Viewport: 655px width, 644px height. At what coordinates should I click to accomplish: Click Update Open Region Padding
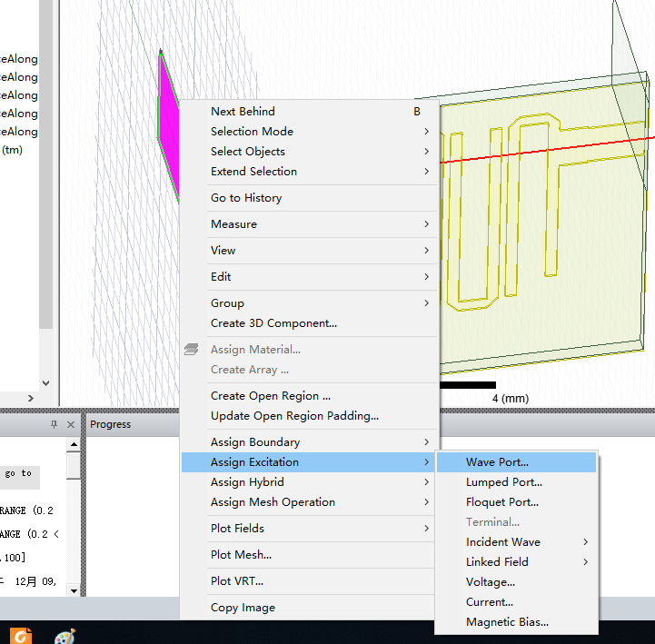click(x=310, y=416)
